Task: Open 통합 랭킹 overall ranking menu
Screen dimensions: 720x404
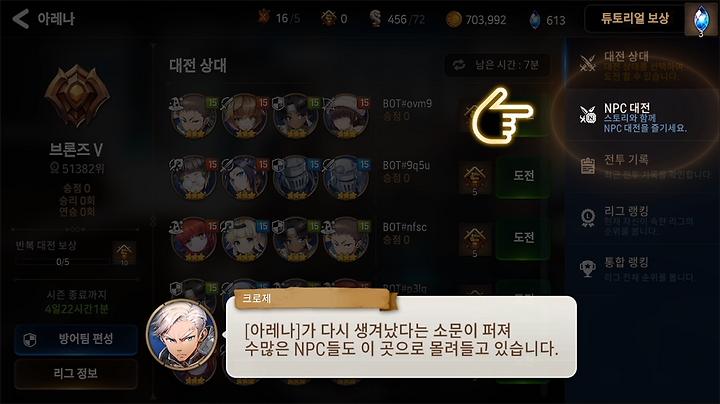Action: [x=642, y=269]
